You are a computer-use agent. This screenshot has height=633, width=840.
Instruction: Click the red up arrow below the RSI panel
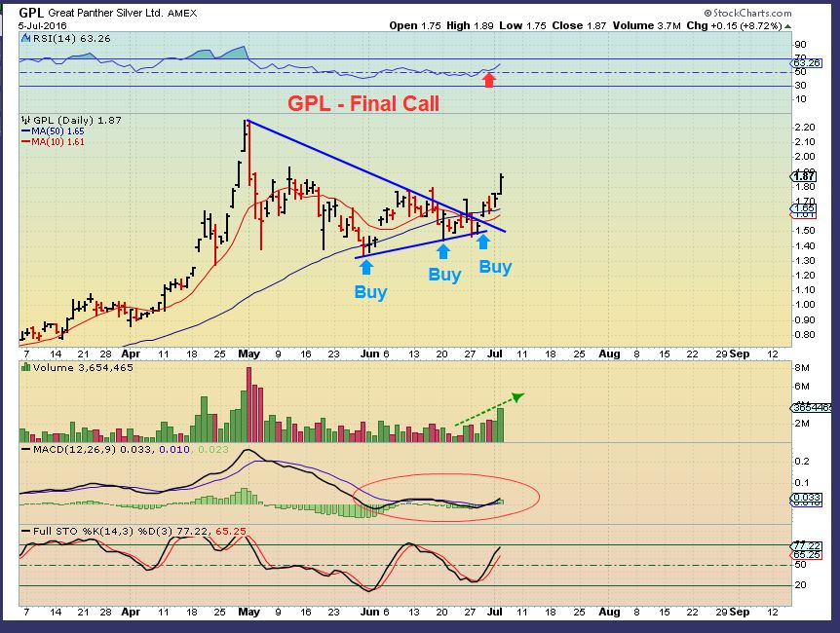pyautogui.click(x=489, y=81)
